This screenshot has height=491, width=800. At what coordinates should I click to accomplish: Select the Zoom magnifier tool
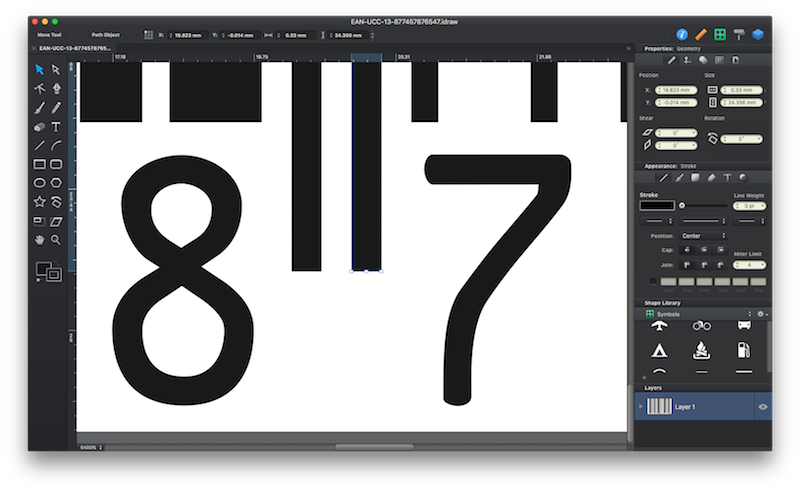56,240
